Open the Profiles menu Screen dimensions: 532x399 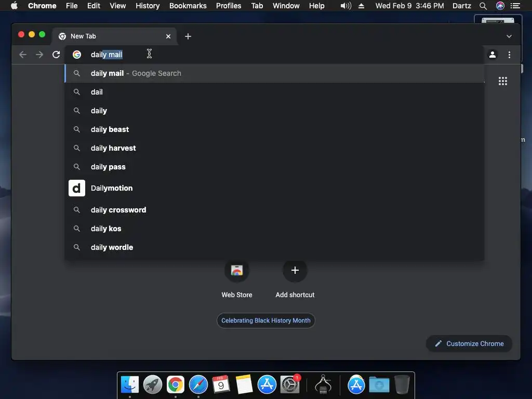coord(229,6)
